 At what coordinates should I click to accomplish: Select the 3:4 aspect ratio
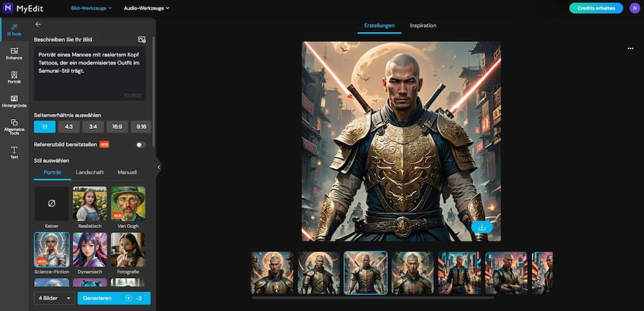[x=93, y=127]
